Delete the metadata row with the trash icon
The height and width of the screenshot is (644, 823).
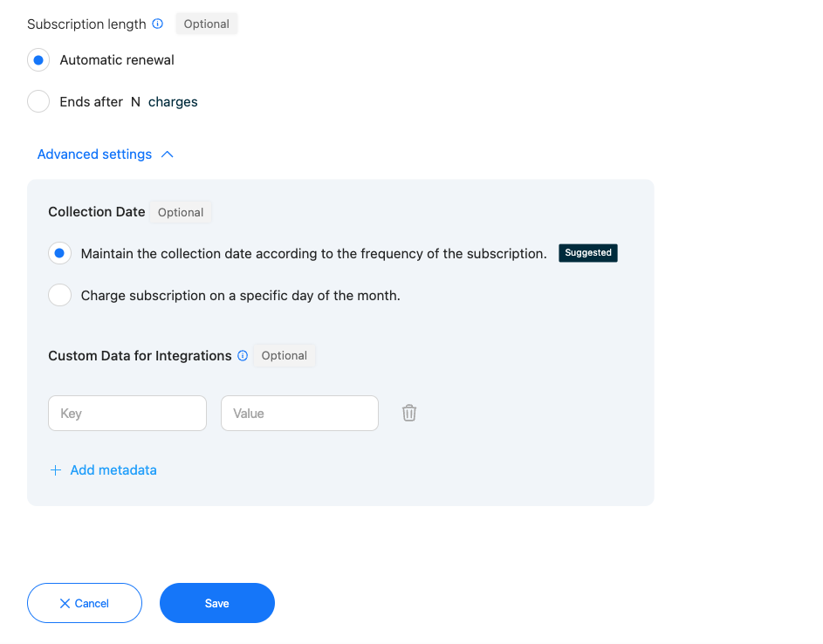click(408, 412)
